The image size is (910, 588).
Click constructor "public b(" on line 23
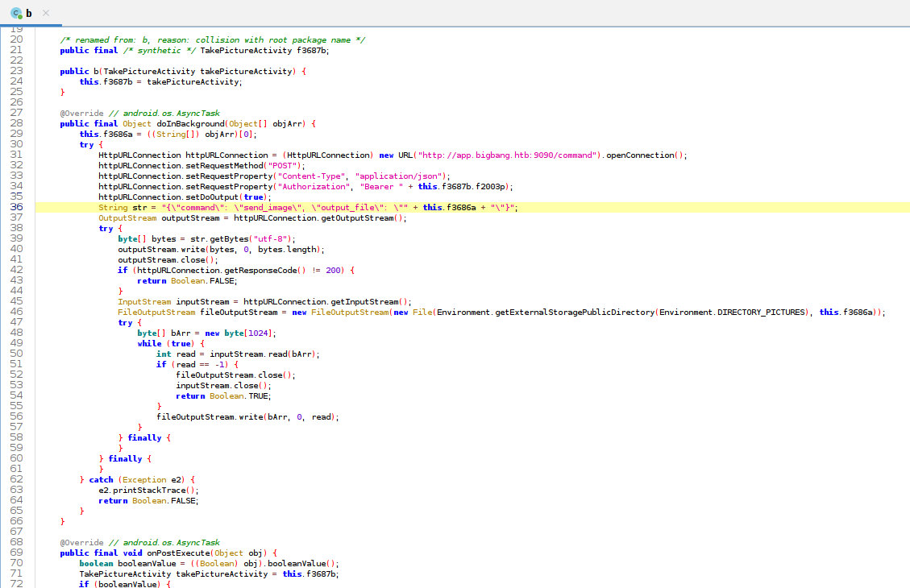81,72
